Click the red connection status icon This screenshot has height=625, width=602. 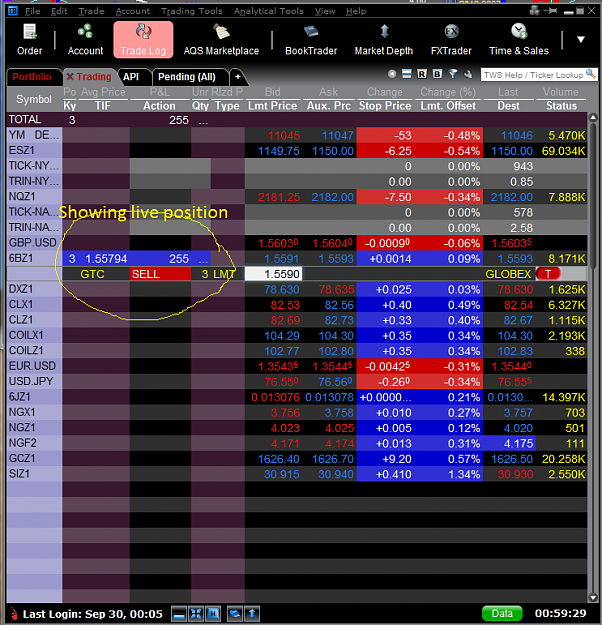coord(14,613)
